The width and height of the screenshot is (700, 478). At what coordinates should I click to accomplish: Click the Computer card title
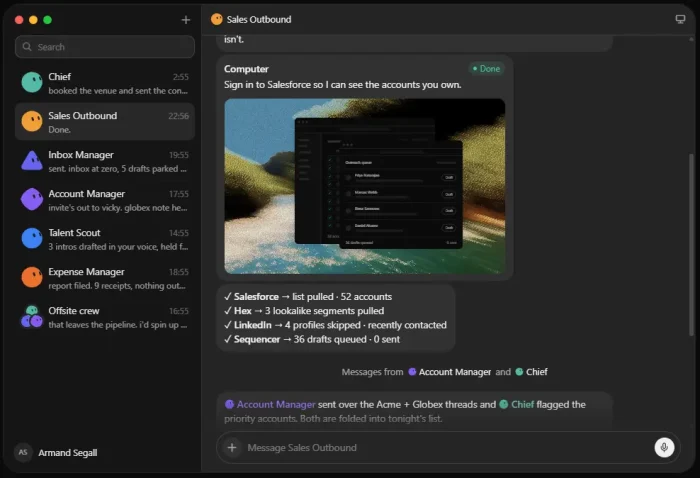coord(246,69)
